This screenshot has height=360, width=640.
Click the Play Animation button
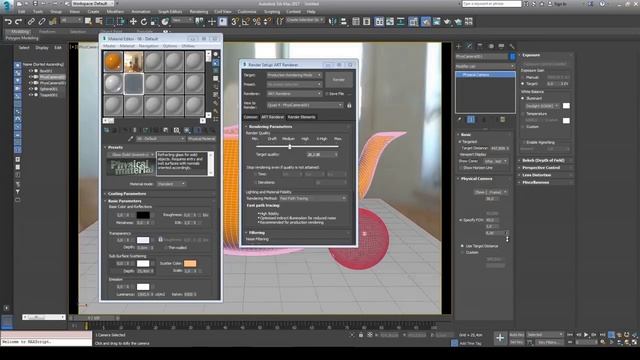pyautogui.click(x=586, y=335)
